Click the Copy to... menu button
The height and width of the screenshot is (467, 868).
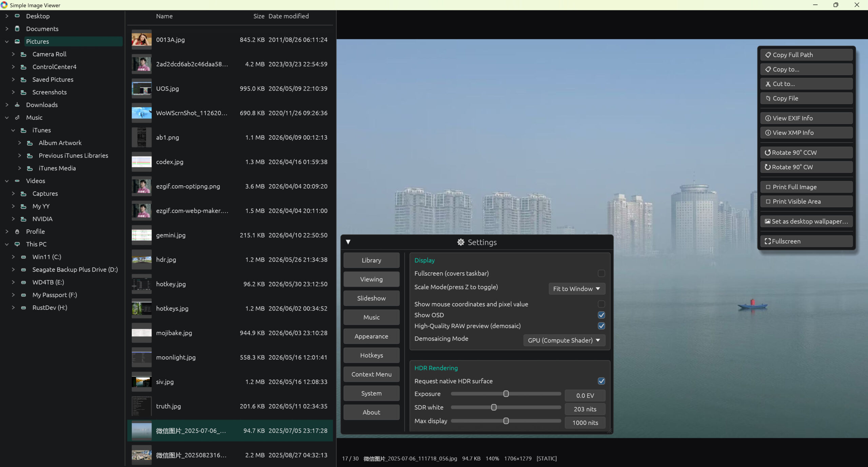tap(806, 69)
